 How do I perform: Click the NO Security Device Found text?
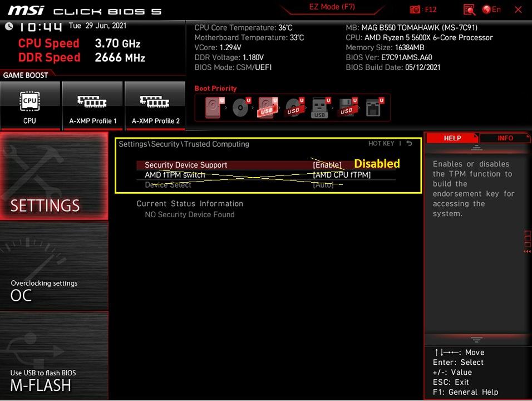[x=190, y=214]
